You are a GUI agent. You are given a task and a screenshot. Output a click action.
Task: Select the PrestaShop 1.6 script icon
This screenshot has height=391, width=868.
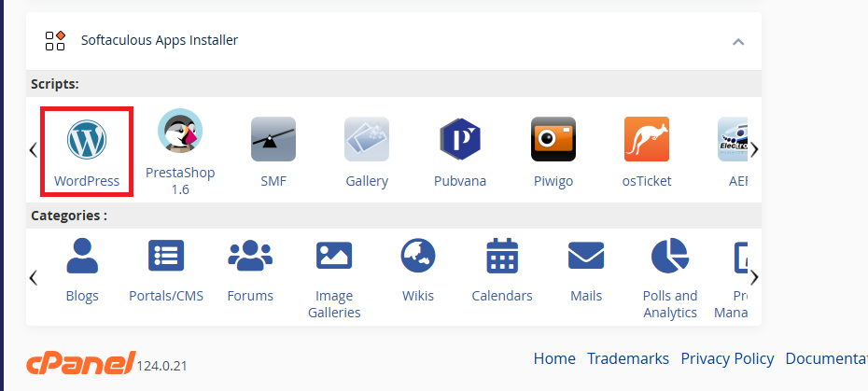tap(180, 131)
